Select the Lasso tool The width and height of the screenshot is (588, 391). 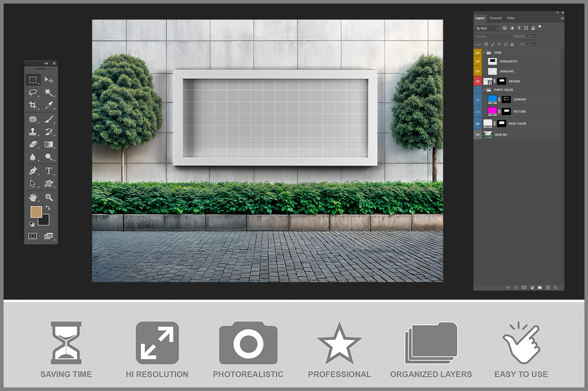33,92
